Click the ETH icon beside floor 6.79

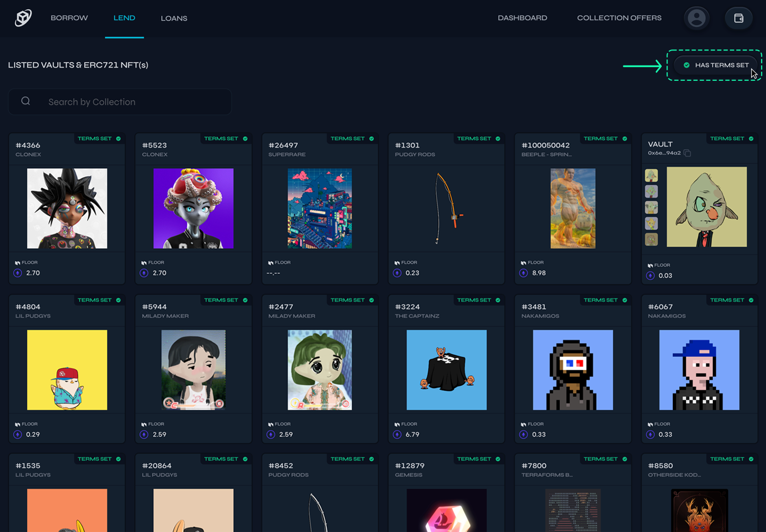397,435
